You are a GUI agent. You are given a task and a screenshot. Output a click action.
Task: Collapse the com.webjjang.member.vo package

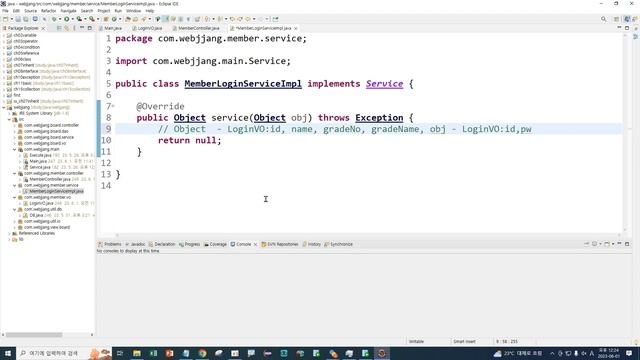click(x=15, y=197)
